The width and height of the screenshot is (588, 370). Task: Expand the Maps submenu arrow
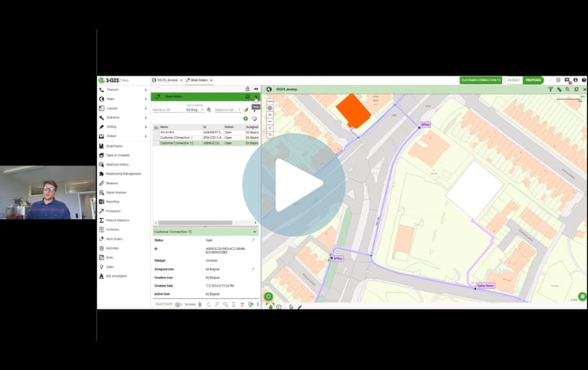point(146,99)
